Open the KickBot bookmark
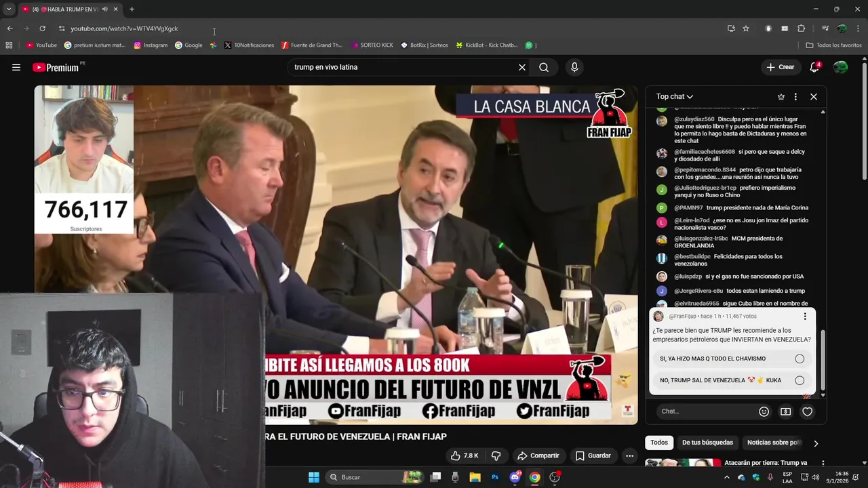The height and width of the screenshot is (488, 868). (x=487, y=45)
